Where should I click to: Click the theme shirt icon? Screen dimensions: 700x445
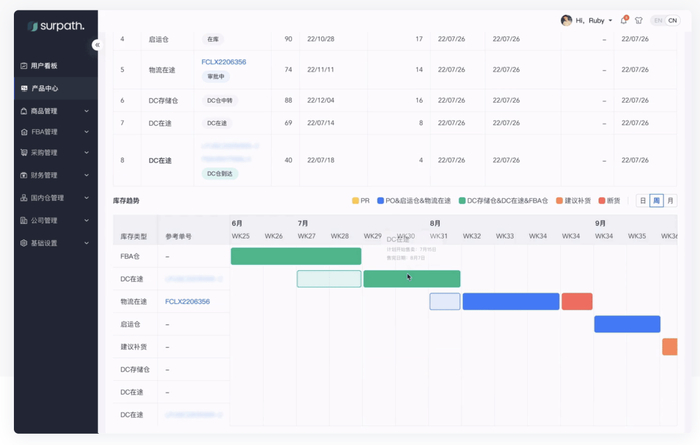(x=639, y=20)
